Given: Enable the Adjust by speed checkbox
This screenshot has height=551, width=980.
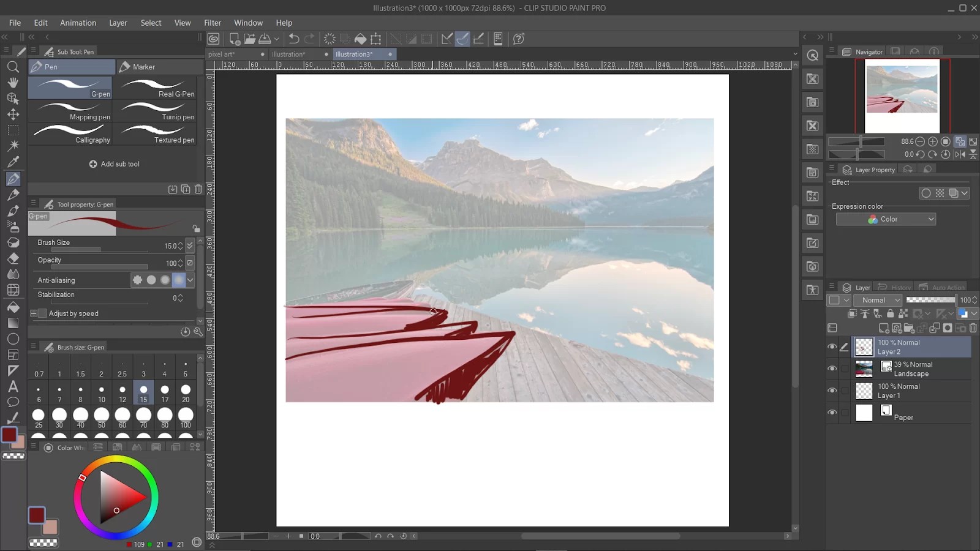Looking at the screenshot, I should [x=42, y=313].
